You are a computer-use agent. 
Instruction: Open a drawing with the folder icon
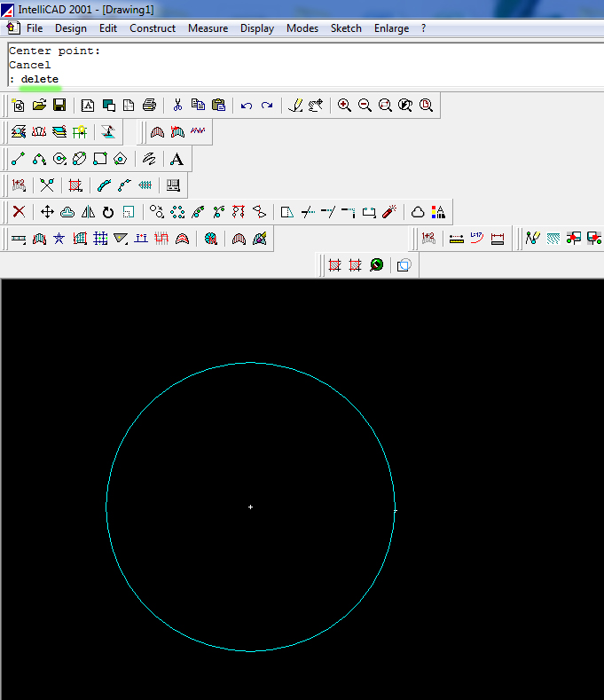(x=39, y=106)
